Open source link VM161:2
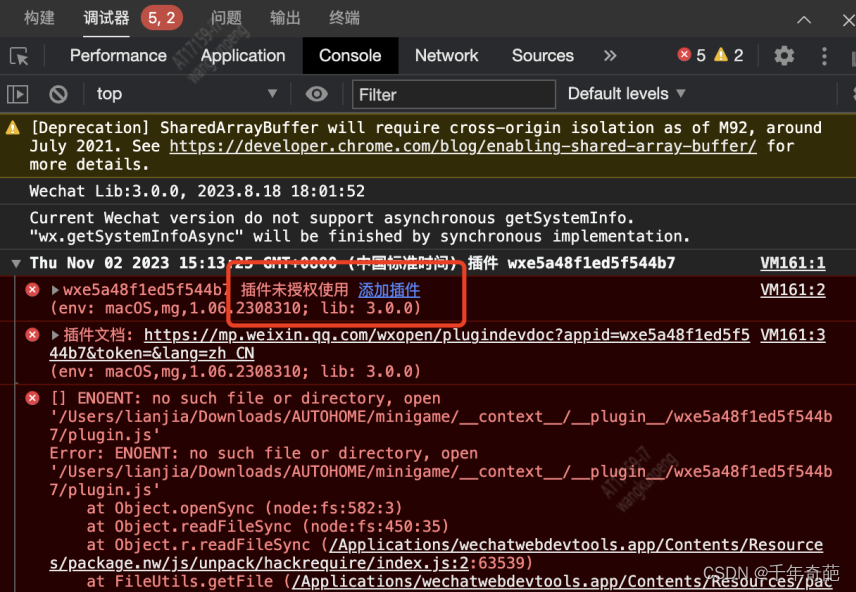 (x=793, y=290)
